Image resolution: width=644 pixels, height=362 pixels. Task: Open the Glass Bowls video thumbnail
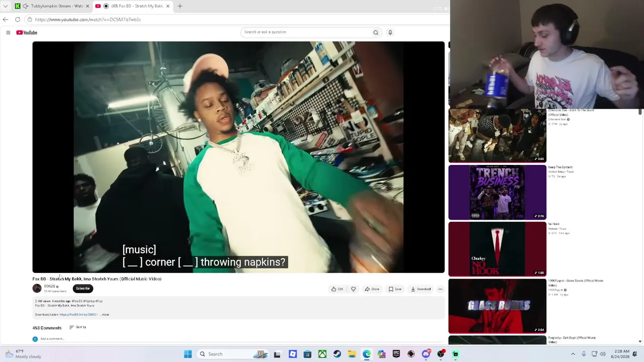[x=497, y=306]
